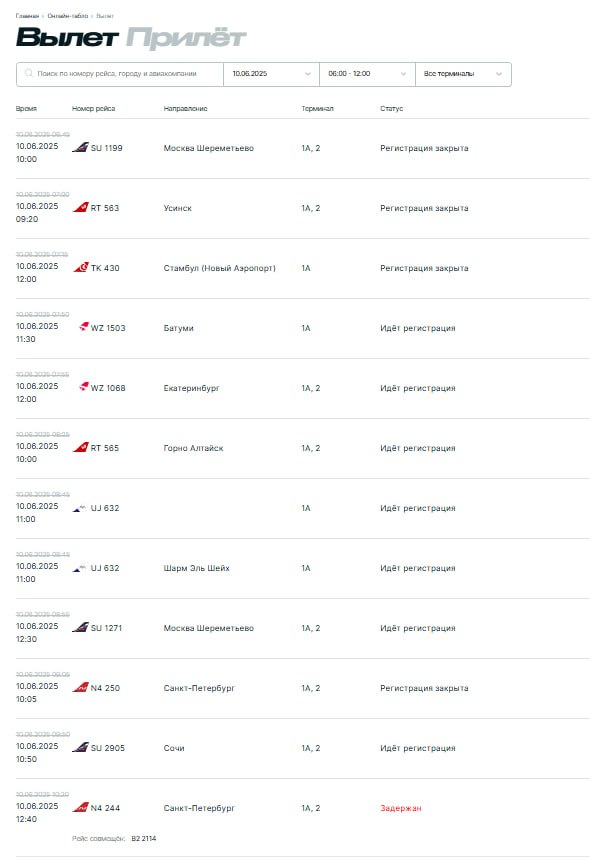Click codeshare flight number B2 2114

tap(144, 839)
